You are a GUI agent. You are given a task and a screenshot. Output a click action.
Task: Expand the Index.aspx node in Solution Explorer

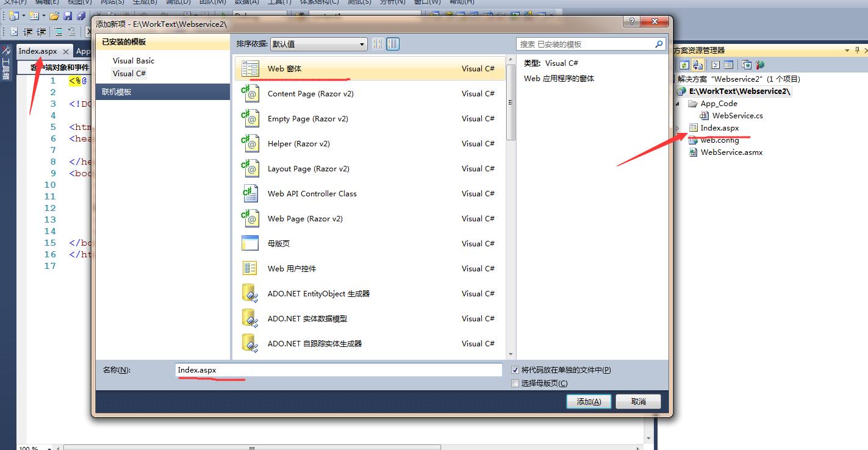[x=678, y=128]
